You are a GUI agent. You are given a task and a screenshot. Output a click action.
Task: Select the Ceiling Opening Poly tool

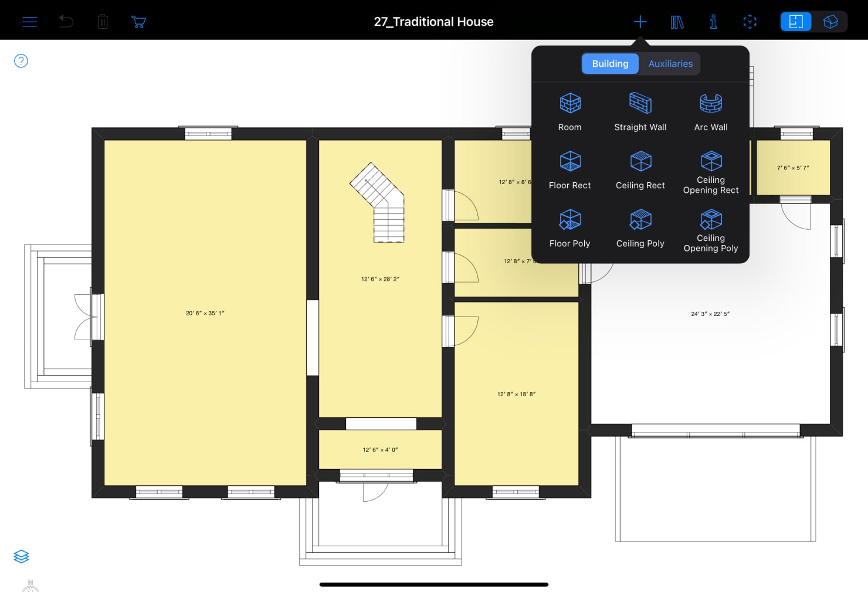pyautogui.click(x=710, y=229)
